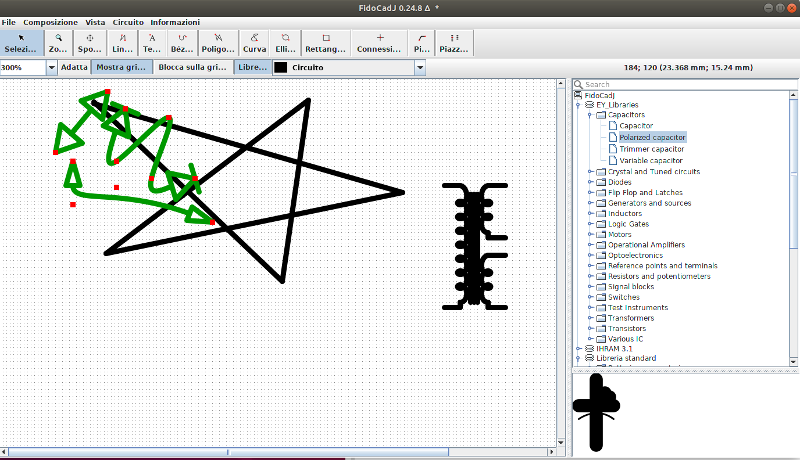800x460 pixels.
Task: Open the Composizione menu
Action: point(50,21)
